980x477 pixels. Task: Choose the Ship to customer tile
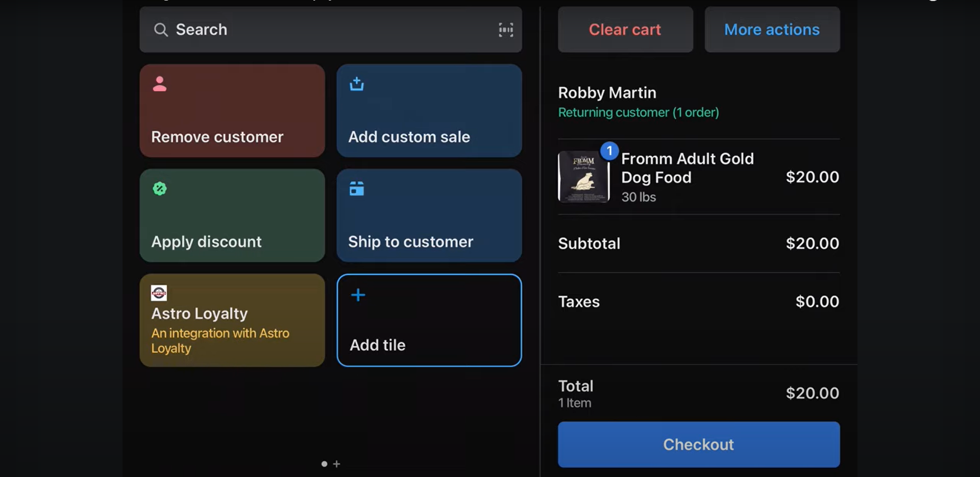429,216
